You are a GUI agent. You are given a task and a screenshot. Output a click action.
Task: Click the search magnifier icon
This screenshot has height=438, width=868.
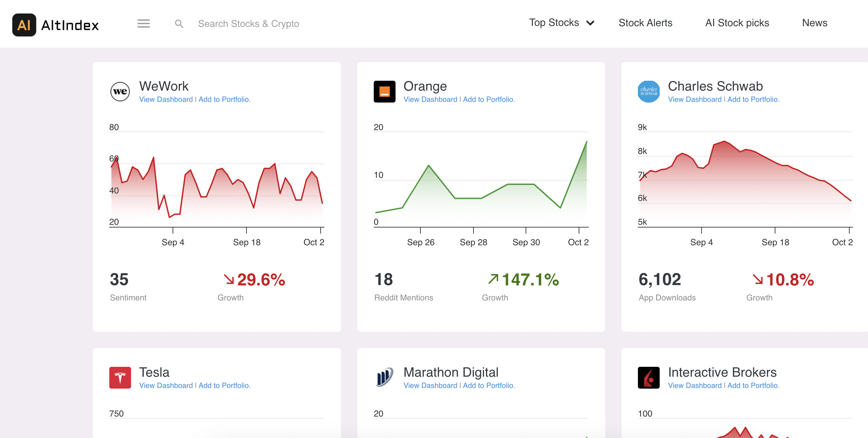coord(179,24)
